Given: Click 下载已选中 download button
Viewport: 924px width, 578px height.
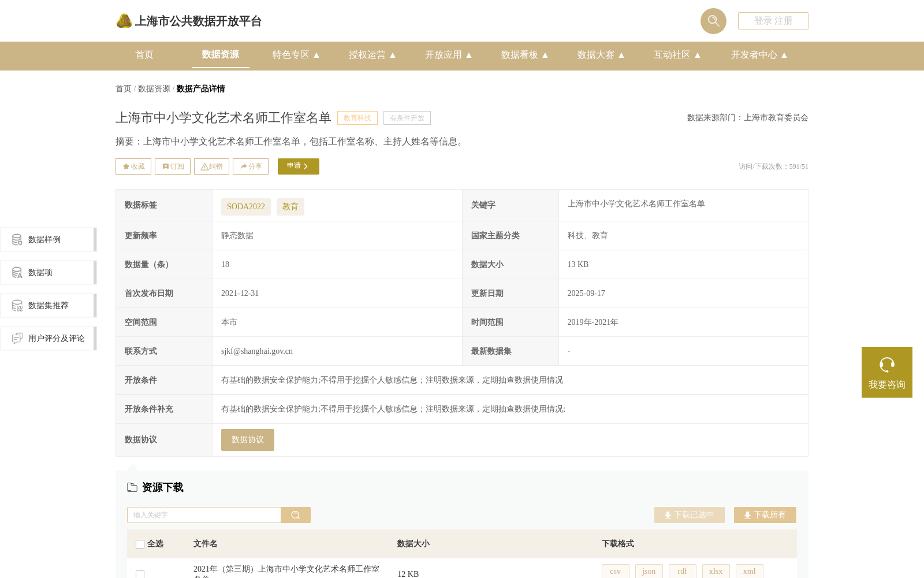Looking at the screenshot, I should point(690,515).
